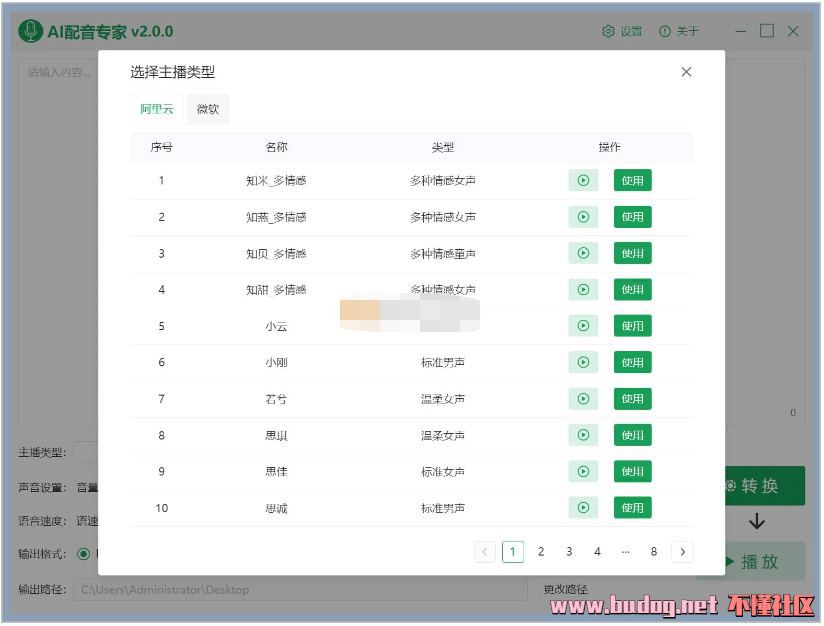Go to next page arrow in pagination
This screenshot has width=824, height=626.
pos(683,552)
